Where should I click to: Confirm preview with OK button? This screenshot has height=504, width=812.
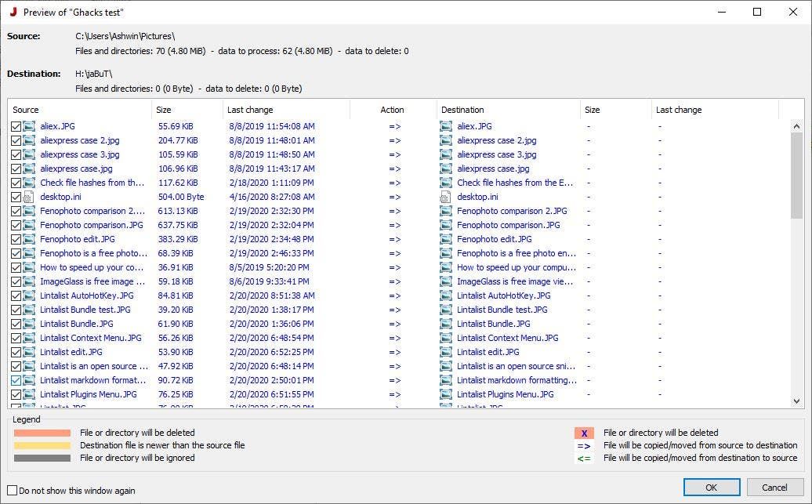(712, 488)
